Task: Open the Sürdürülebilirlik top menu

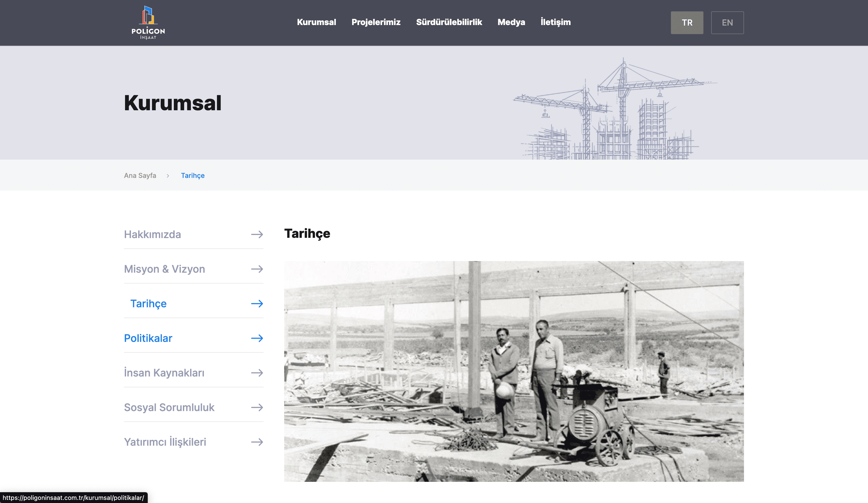Action: 449,22
